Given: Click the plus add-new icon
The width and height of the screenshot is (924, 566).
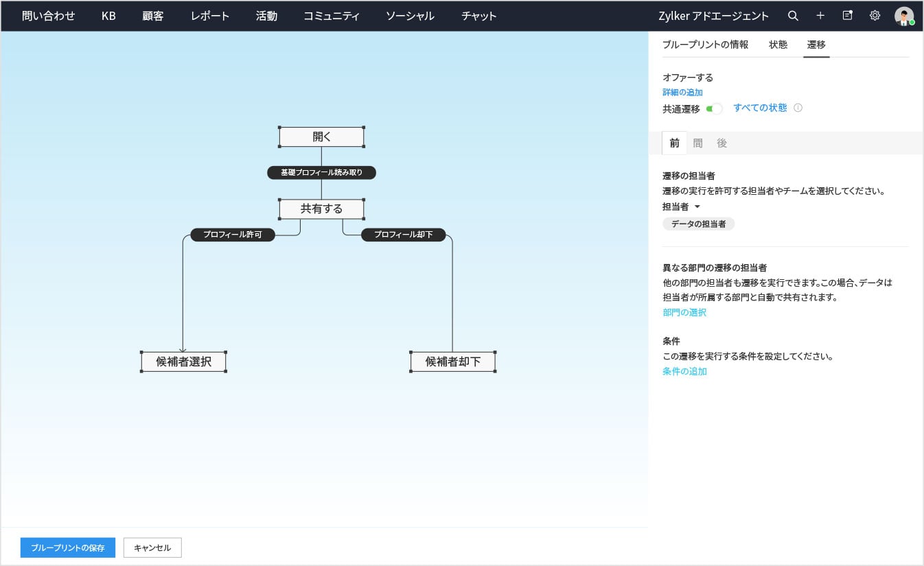Looking at the screenshot, I should 820,16.
